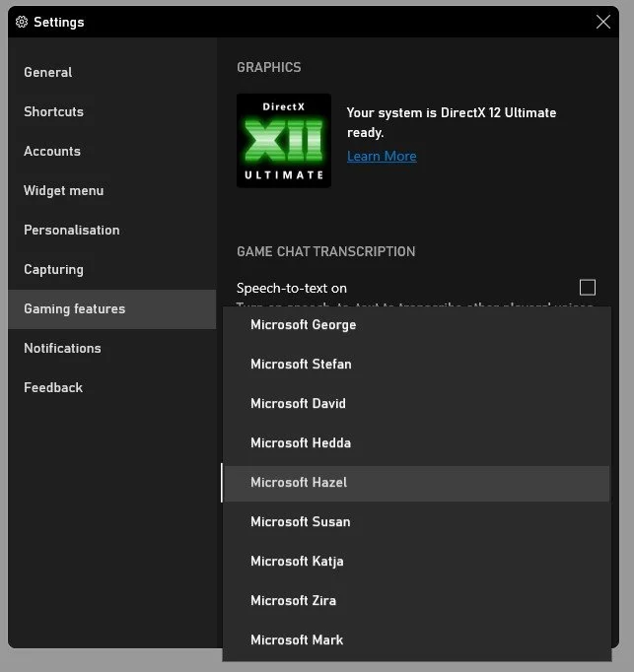Screen dimensions: 634x672
Task: Open the Capturing settings tab
Action: 112,270
